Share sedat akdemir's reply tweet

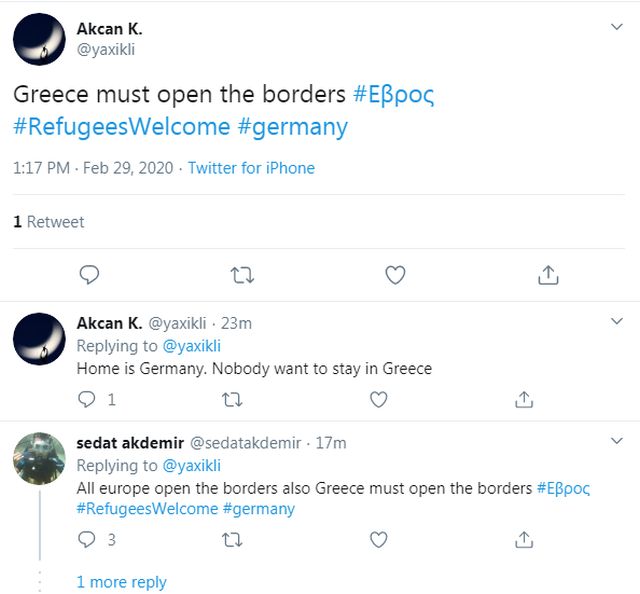pos(523,539)
